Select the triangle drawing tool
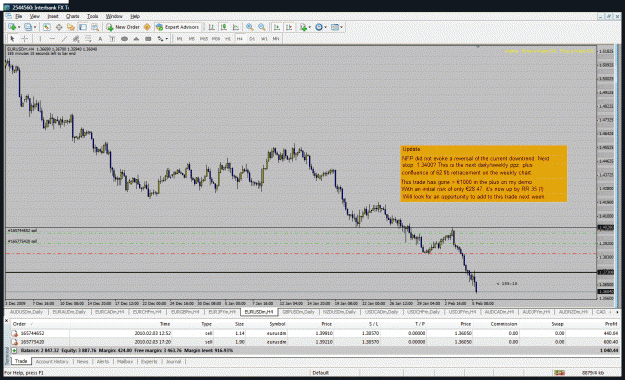 click(x=136, y=39)
